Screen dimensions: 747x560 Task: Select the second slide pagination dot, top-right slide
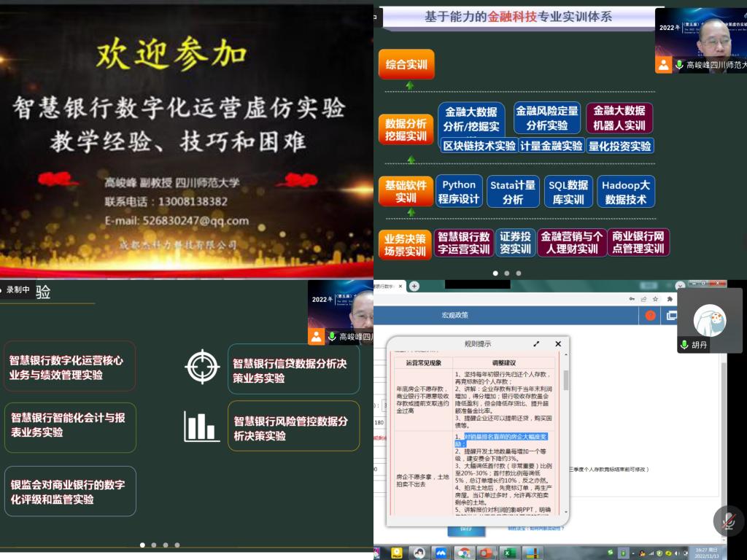tap(507, 273)
